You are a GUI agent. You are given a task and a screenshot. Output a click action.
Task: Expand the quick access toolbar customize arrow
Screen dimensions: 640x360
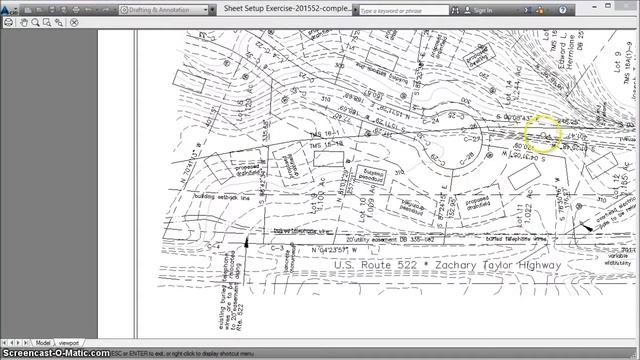pyautogui.click(x=212, y=10)
